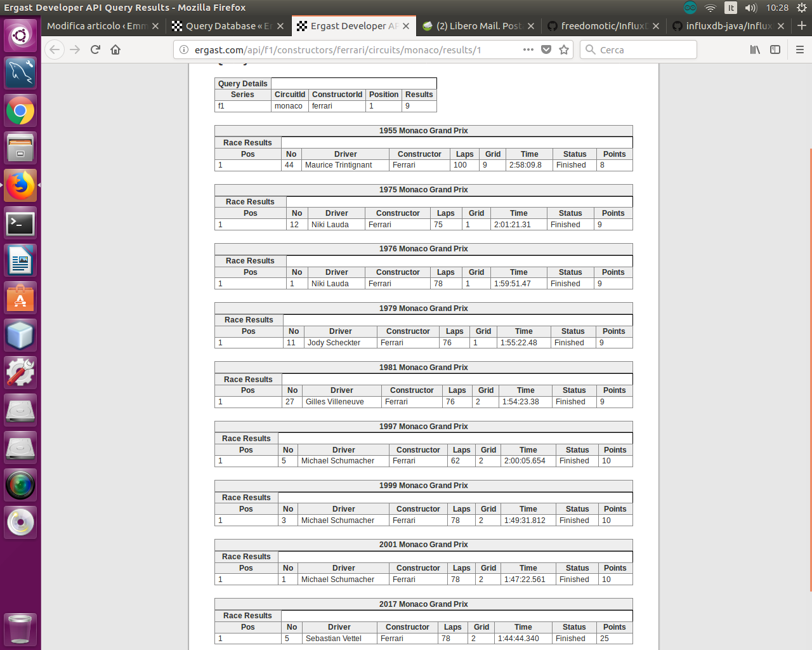Viewport: 812px width, 650px height.
Task: Open Terminal from the launcher
Action: click(x=20, y=223)
